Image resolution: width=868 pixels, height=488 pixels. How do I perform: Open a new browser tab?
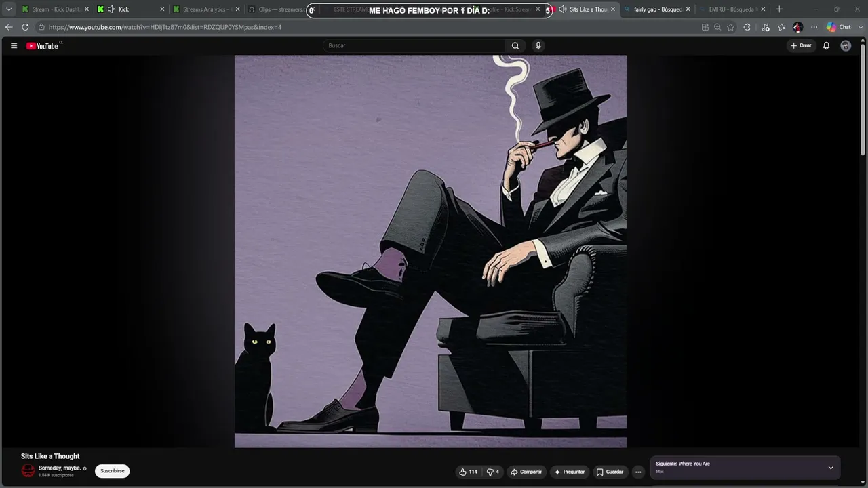[x=779, y=9]
